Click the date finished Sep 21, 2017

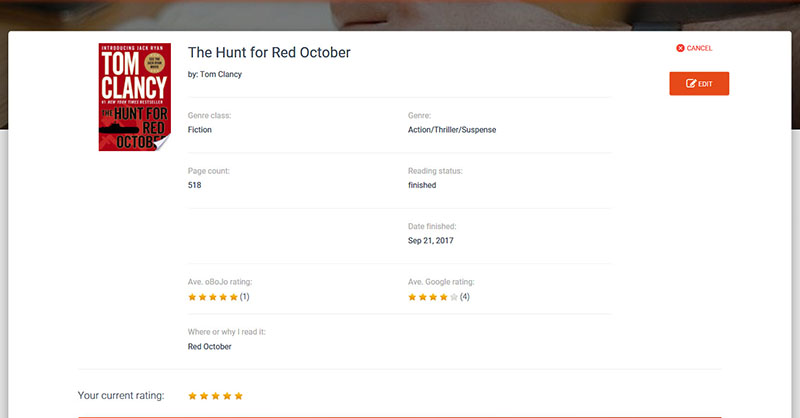[x=431, y=240]
